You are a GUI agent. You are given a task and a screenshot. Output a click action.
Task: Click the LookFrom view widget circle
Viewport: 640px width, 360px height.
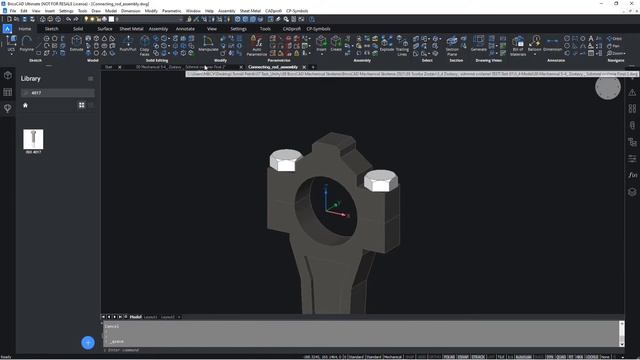coord(608,87)
